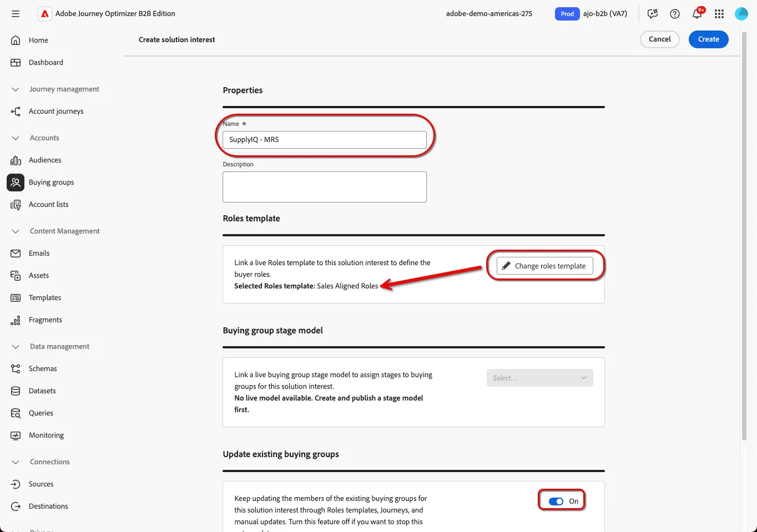
Task: Go to Home in the sidebar
Action: pyautogui.click(x=38, y=40)
